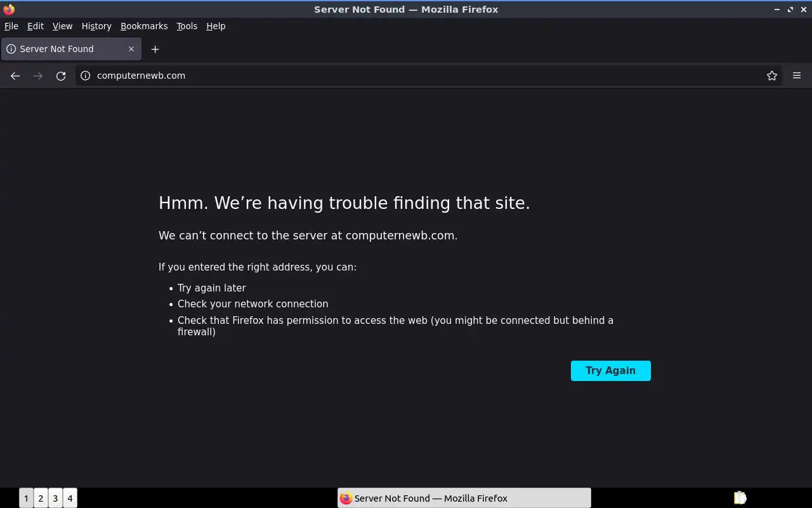This screenshot has height=508, width=812.
Task: Open the Edit menu
Action: (x=36, y=26)
